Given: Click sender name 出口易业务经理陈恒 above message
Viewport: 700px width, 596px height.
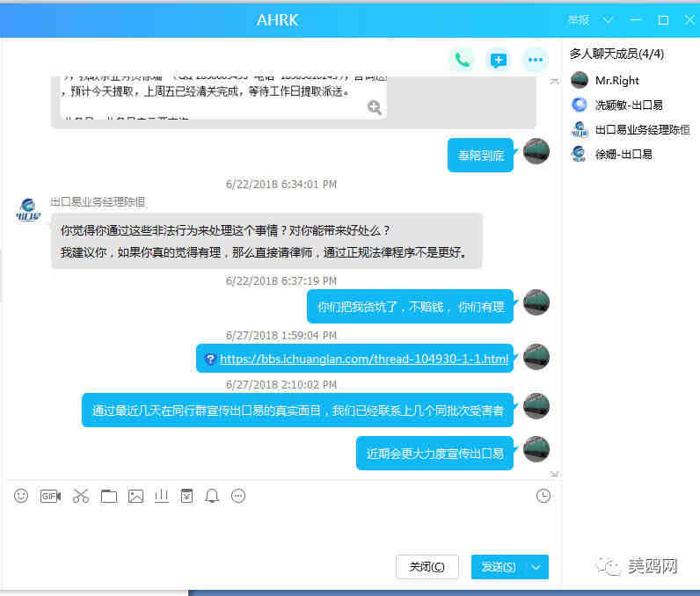Looking at the screenshot, I should tap(98, 202).
